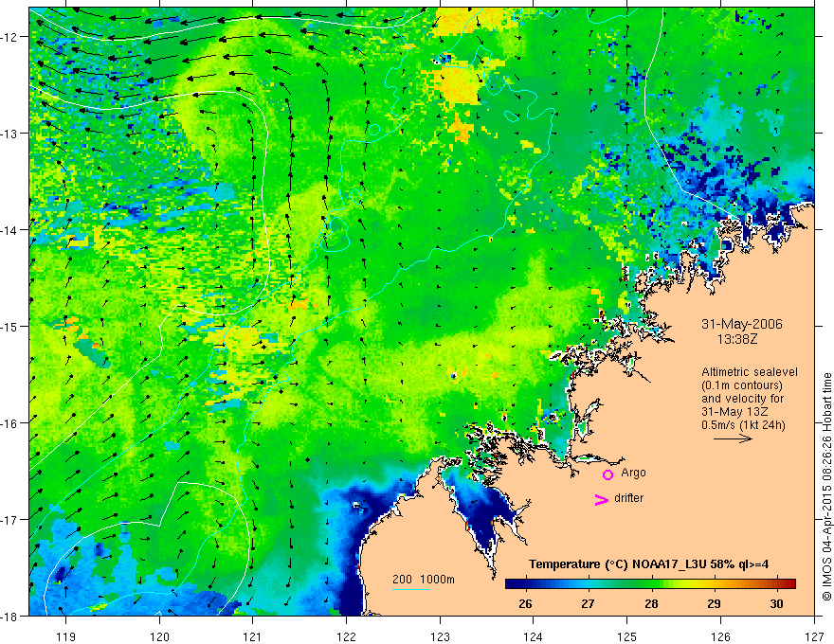This screenshot has height=644, width=834.
Task: Click latitude axis label '-15'
Action: (9, 326)
